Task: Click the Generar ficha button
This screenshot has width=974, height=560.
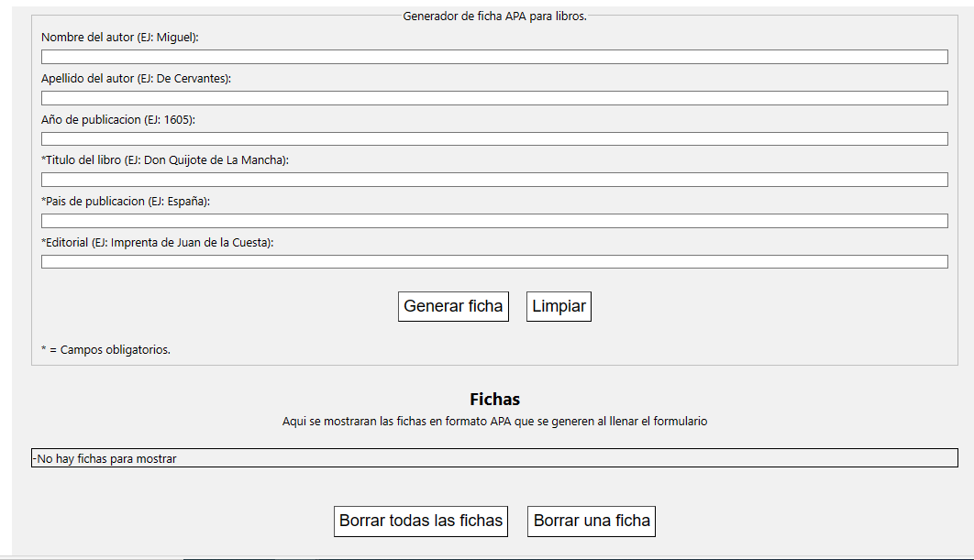Action: 453,306
